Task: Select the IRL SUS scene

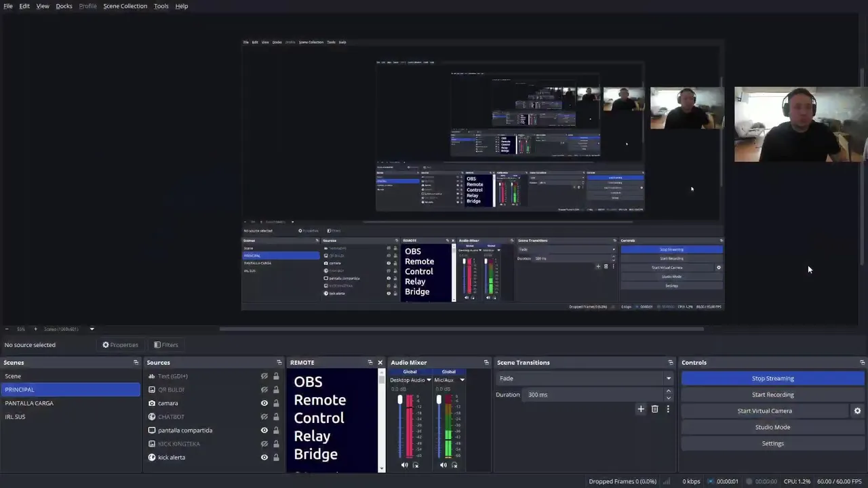Action: pyautogui.click(x=71, y=417)
